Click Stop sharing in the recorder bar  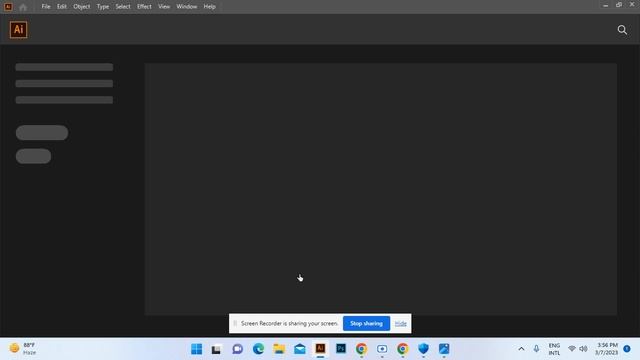coord(366,323)
